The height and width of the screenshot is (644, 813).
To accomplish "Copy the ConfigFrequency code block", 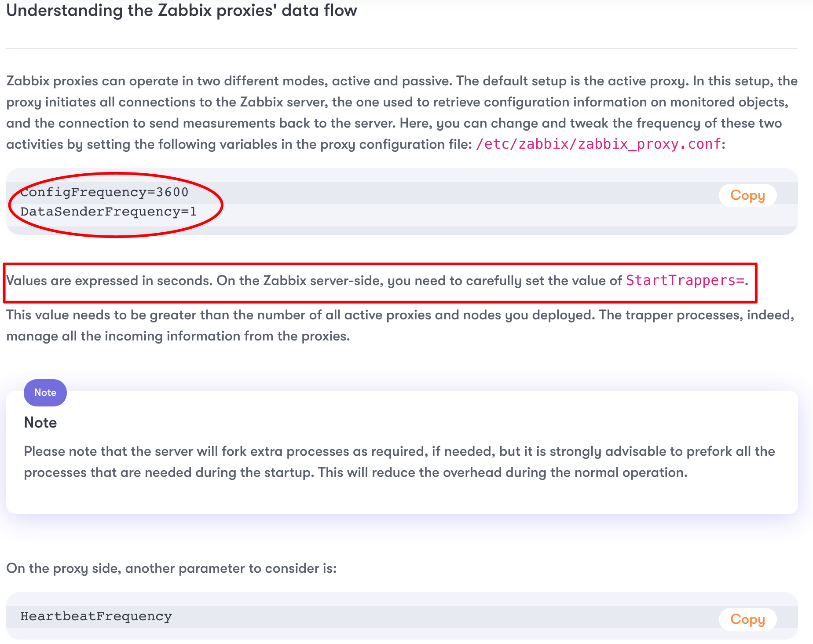I will 747,195.
